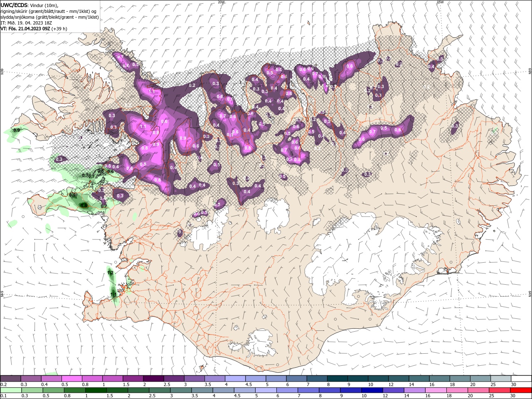Click the '0.2' label under the upper legend row
This screenshot has height=399, width=532.
3,384
